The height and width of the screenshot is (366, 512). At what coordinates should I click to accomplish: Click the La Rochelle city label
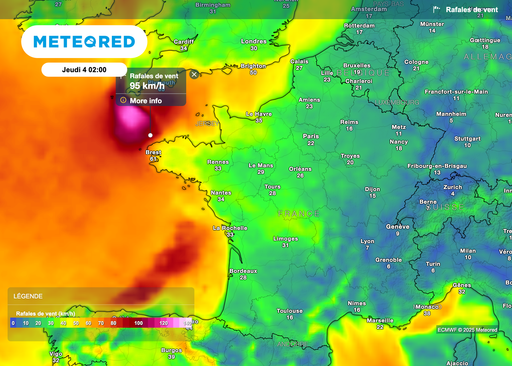pos(230,228)
